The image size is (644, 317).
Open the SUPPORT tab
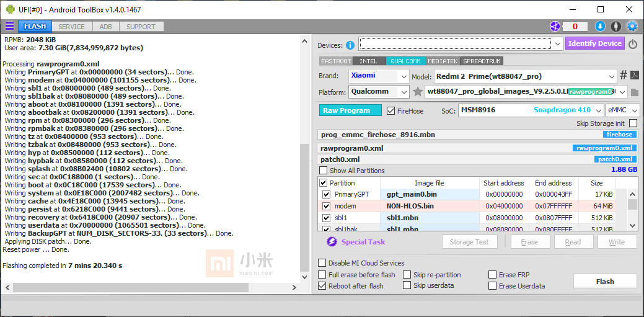coord(141,27)
